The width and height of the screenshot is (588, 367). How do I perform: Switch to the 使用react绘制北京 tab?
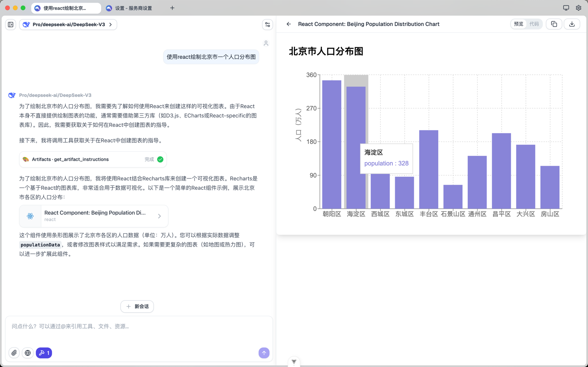(66, 8)
